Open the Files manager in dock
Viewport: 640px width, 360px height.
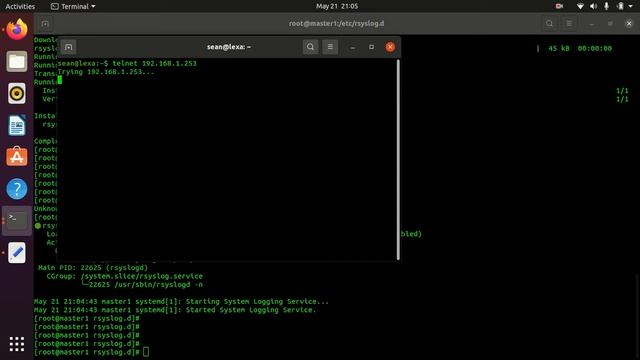coord(17,62)
